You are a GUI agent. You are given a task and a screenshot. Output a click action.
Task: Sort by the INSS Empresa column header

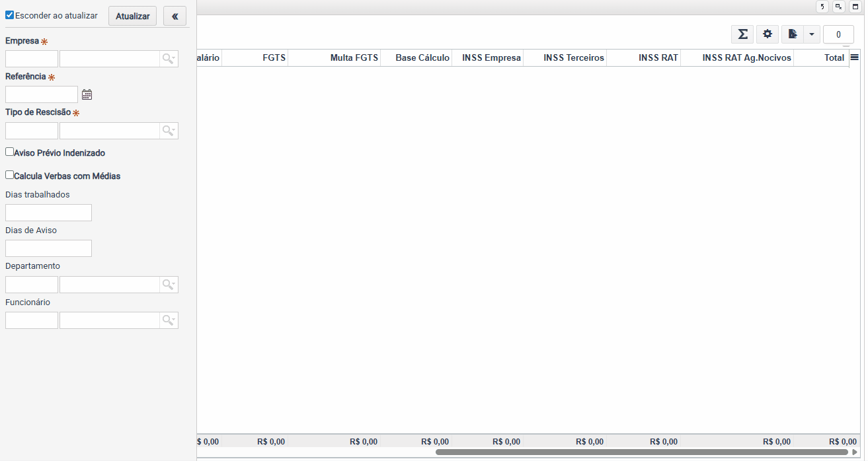coord(487,57)
